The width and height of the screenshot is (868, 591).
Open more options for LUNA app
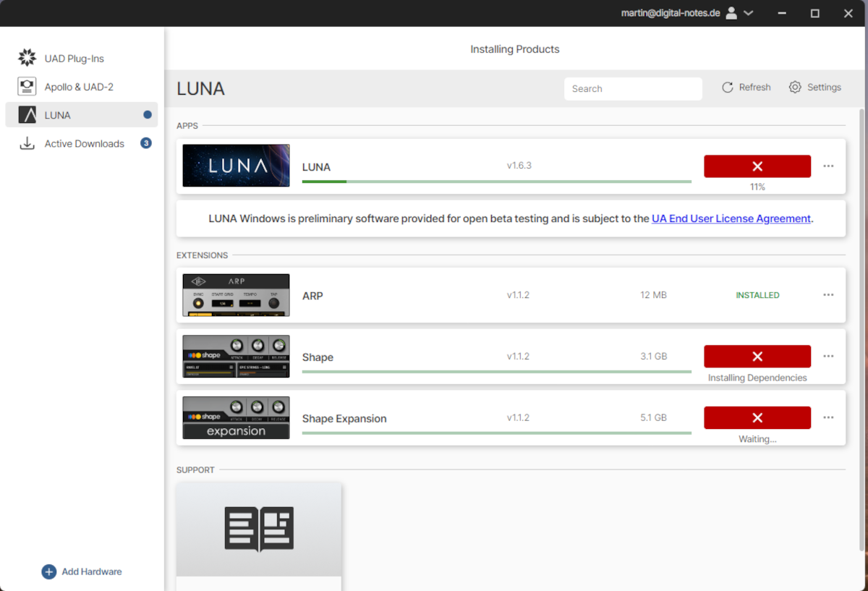click(x=828, y=166)
